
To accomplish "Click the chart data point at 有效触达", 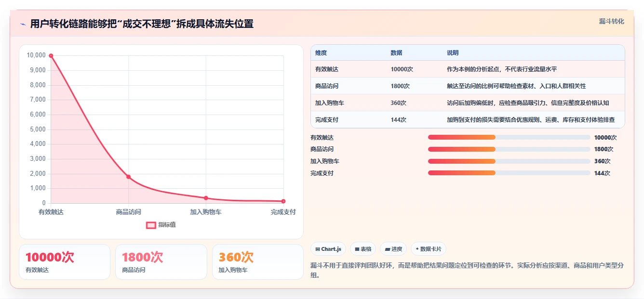I will click(x=51, y=56).
